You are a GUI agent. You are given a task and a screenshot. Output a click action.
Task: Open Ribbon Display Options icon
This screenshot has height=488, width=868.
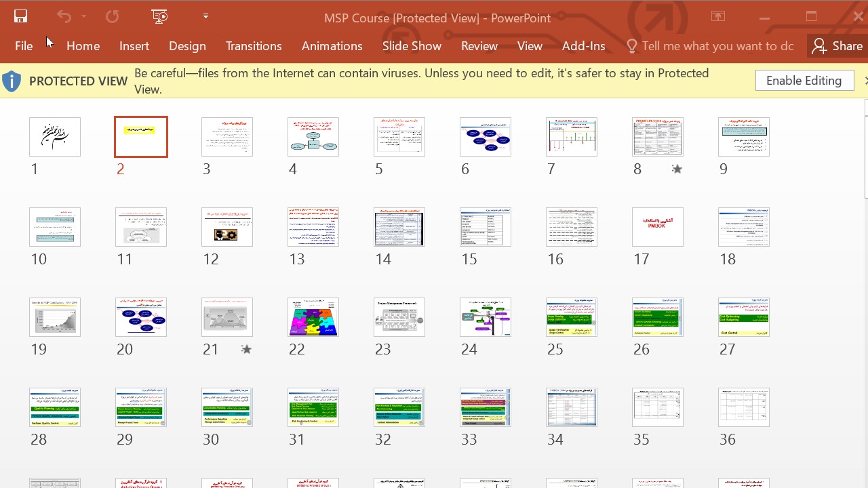point(717,17)
